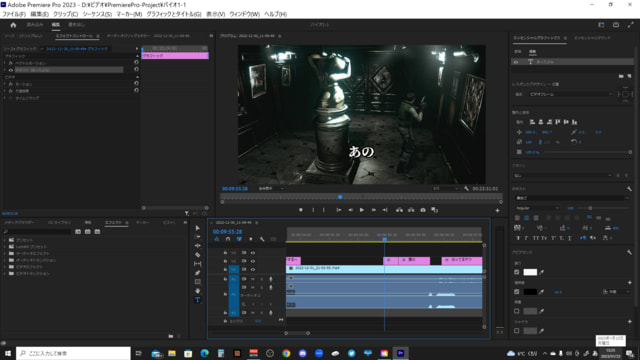Toggle Snap in timeline magnet icon
The height and width of the screenshot is (360, 640).
228,239
